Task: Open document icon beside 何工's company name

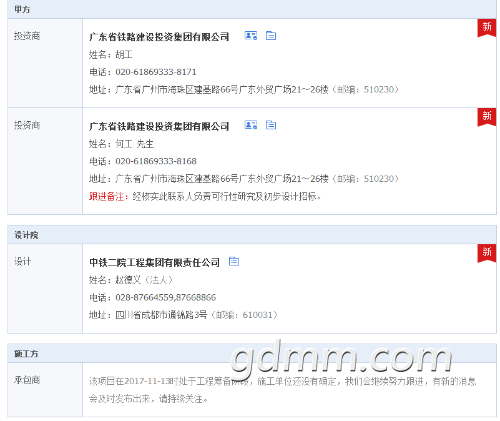Action: pyautogui.click(x=271, y=125)
